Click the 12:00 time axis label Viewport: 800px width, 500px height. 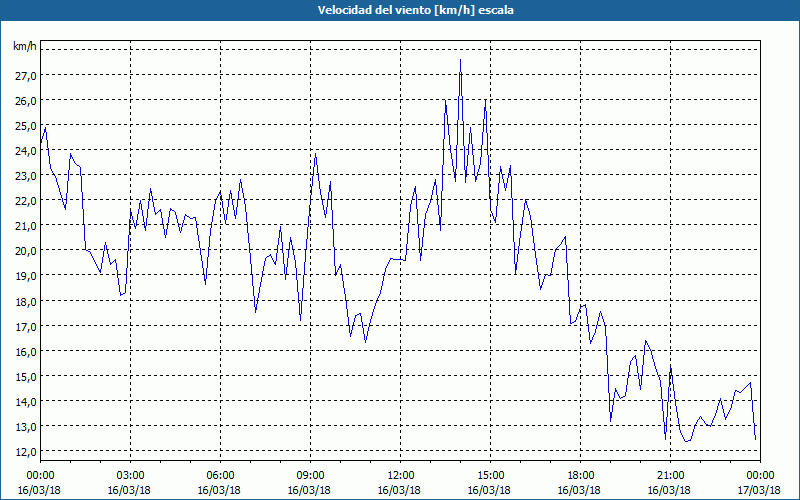(401, 476)
